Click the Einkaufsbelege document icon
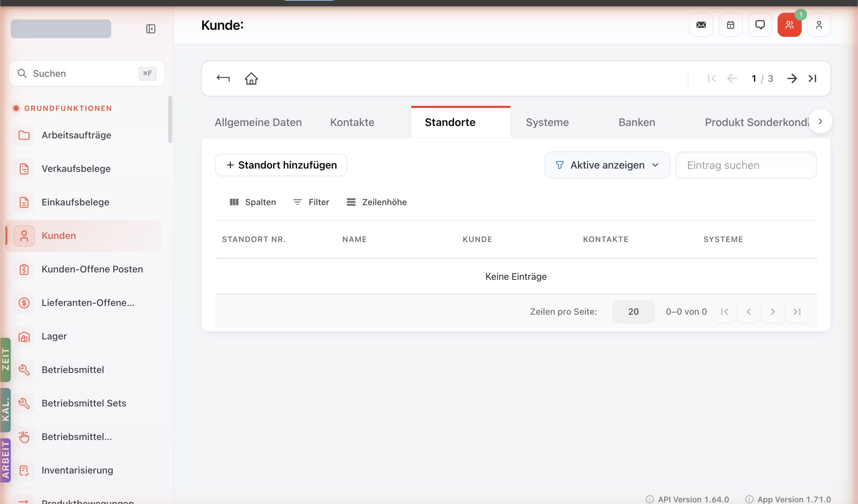 point(24,202)
